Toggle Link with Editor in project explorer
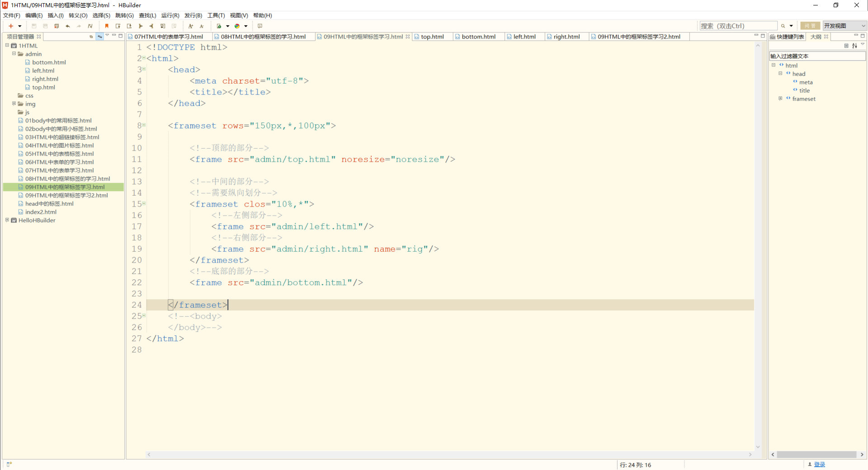The image size is (868, 470). tap(100, 37)
